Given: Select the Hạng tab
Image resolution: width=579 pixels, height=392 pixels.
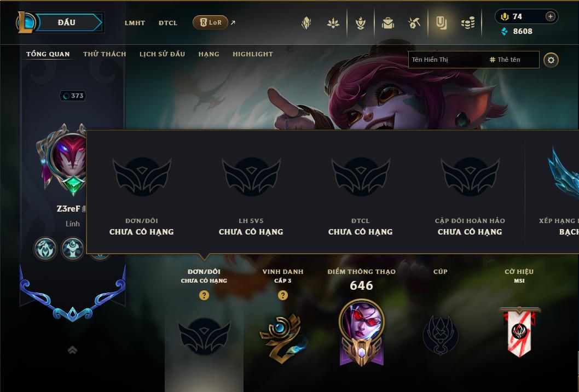Looking at the screenshot, I should click(209, 54).
